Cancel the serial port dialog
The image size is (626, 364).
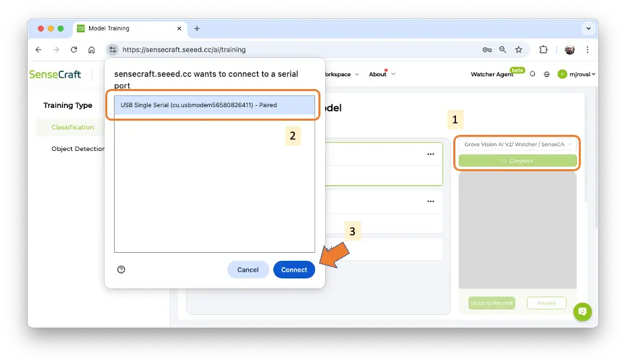[x=248, y=270]
